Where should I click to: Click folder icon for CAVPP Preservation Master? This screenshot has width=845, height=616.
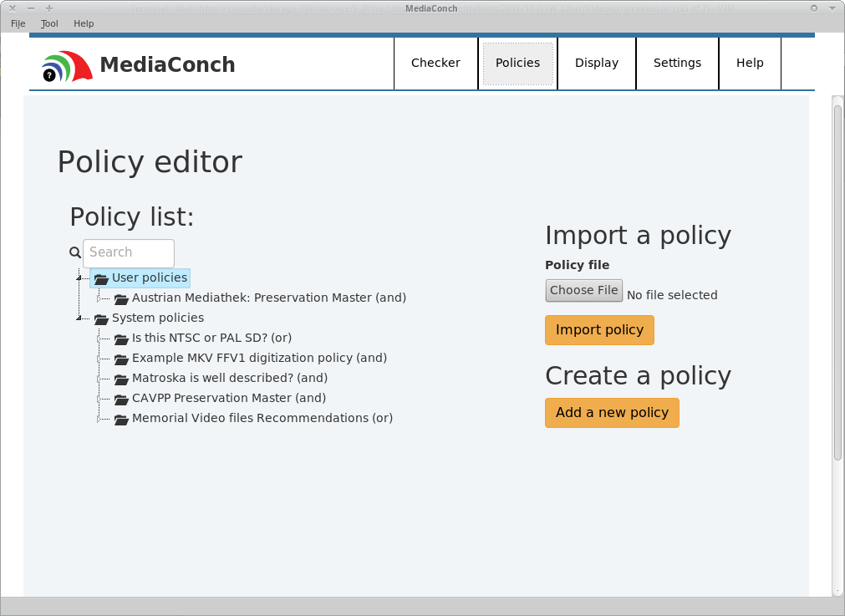[121, 399]
